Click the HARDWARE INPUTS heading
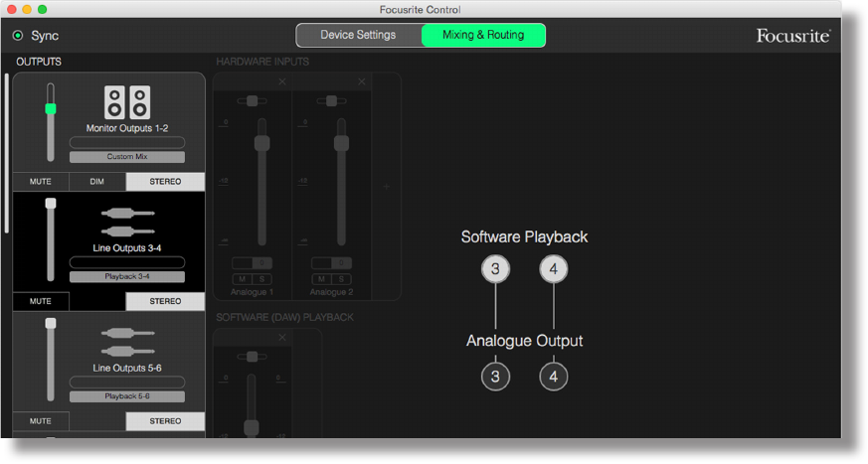The height and width of the screenshot is (464, 868). coord(262,62)
